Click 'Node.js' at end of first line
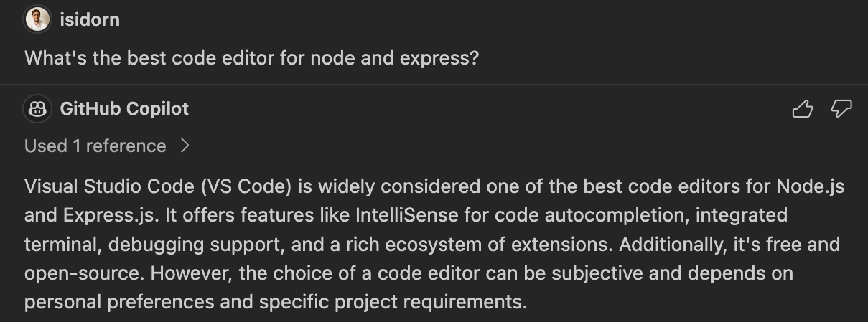The width and height of the screenshot is (868, 322). click(810, 187)
